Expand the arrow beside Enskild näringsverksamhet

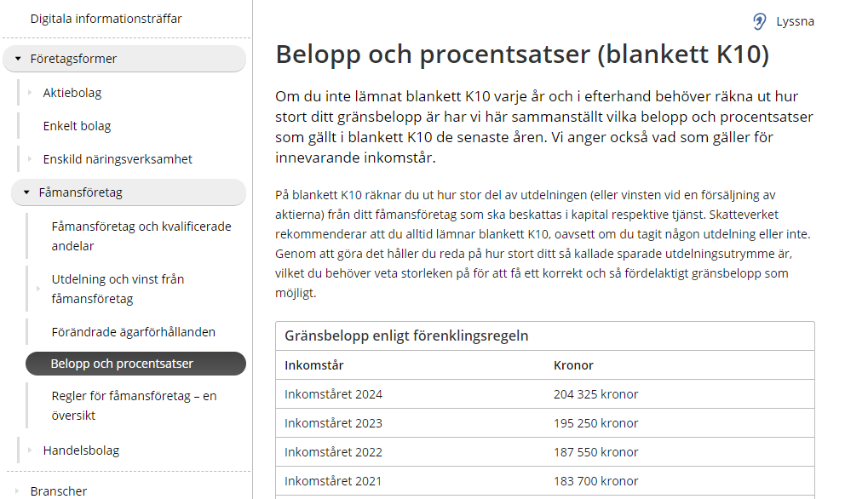[28, 159]
